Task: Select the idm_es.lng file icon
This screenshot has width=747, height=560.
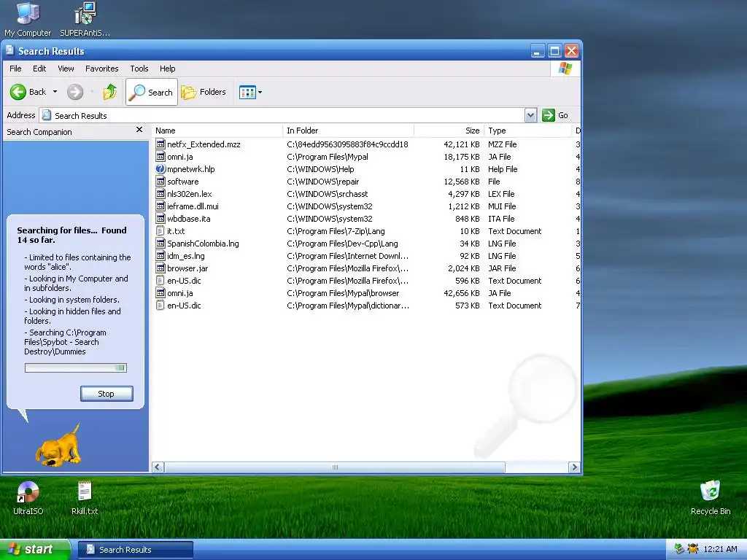Action: pos(160,256)
